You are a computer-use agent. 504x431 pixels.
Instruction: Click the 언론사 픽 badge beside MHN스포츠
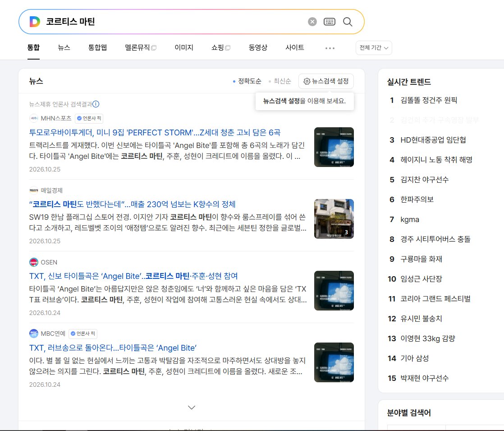[89, 118]
